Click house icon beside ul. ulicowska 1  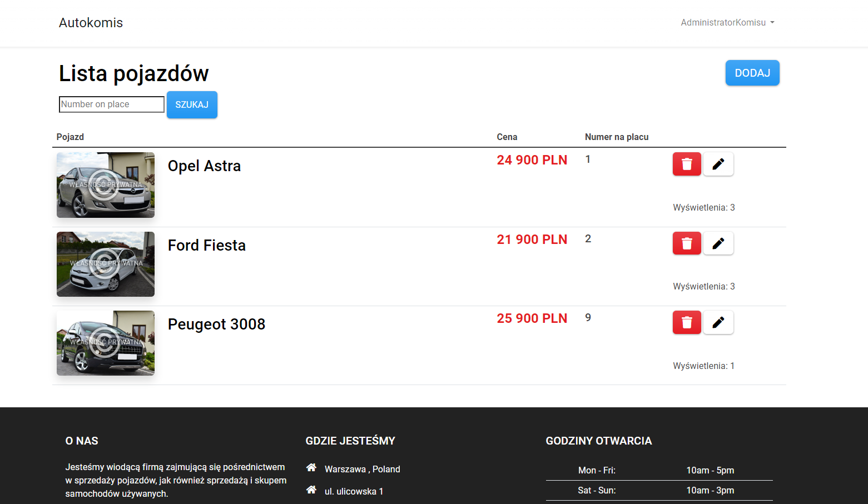tap(311, 490)
